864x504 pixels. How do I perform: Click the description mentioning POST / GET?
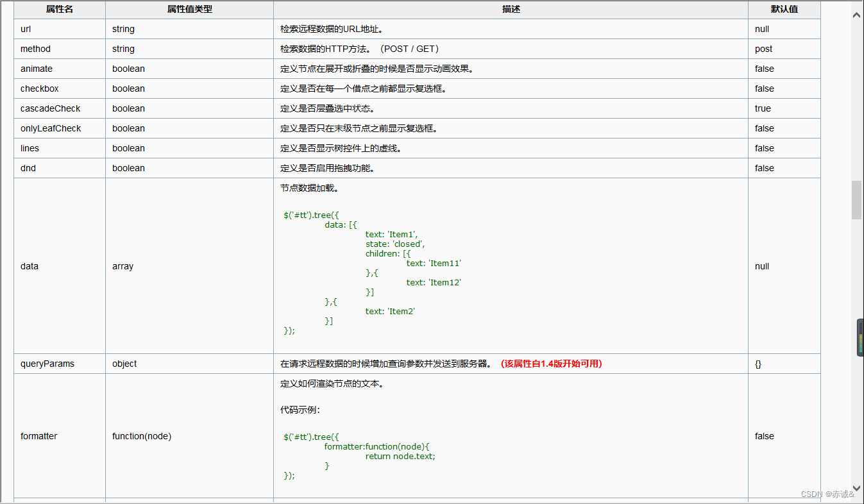coord(360,49)
